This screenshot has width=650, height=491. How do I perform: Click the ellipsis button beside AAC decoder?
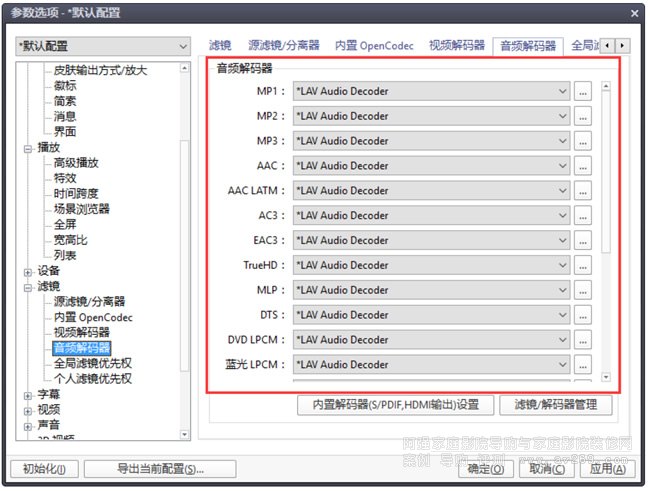coord(583,166)
